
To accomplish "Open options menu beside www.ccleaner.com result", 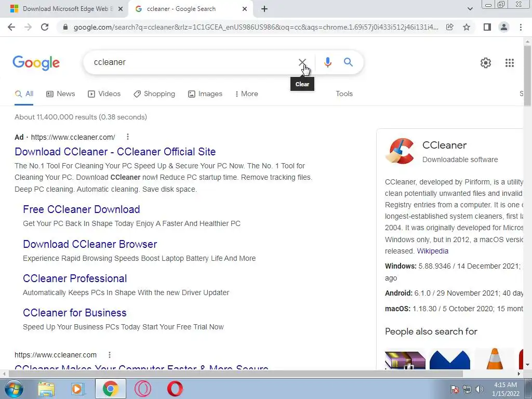I will coord(109,354).
